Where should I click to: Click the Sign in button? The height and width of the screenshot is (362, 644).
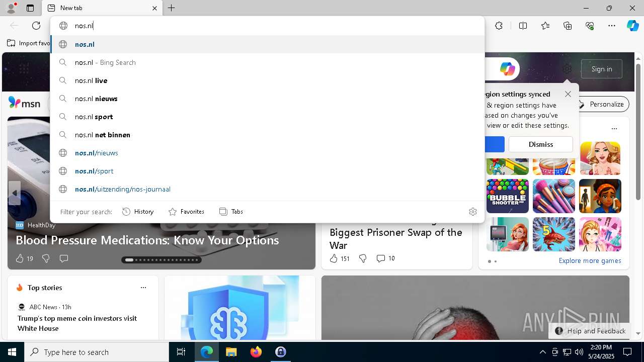click(x=602, y=69)
